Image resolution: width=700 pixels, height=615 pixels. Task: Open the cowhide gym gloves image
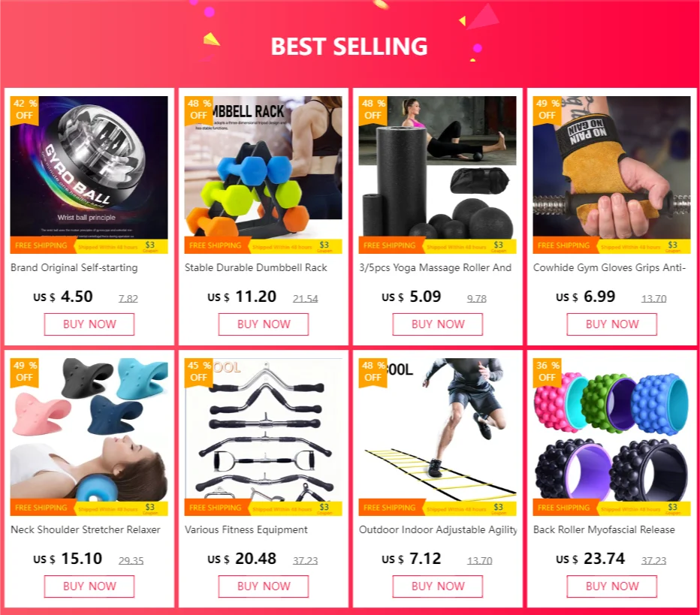(611, 175)
